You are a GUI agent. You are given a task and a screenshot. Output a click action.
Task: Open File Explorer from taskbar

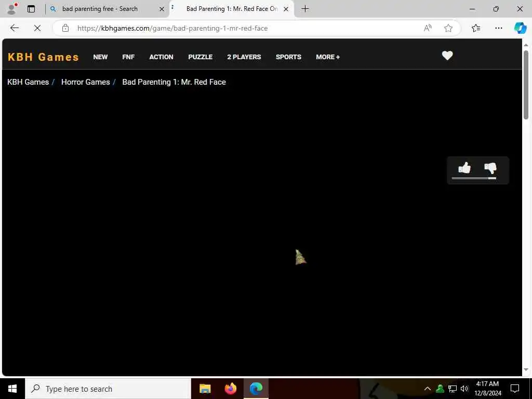pos(205,389)
